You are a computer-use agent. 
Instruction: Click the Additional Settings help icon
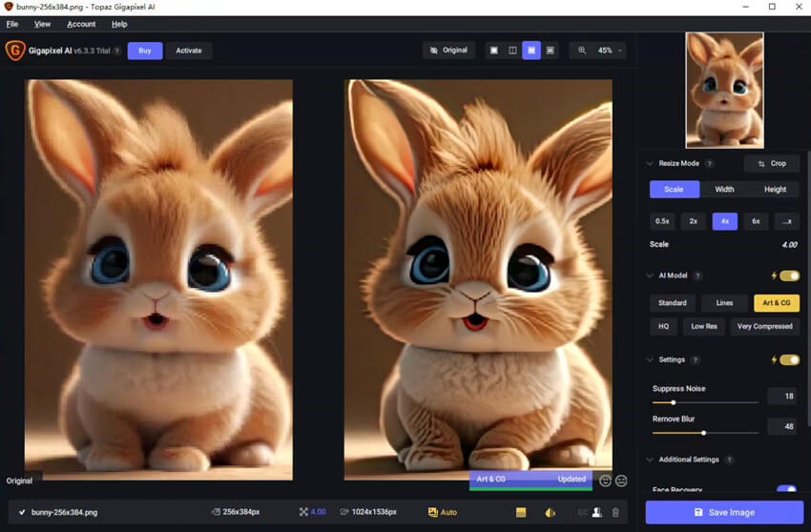tap(729, 460)
